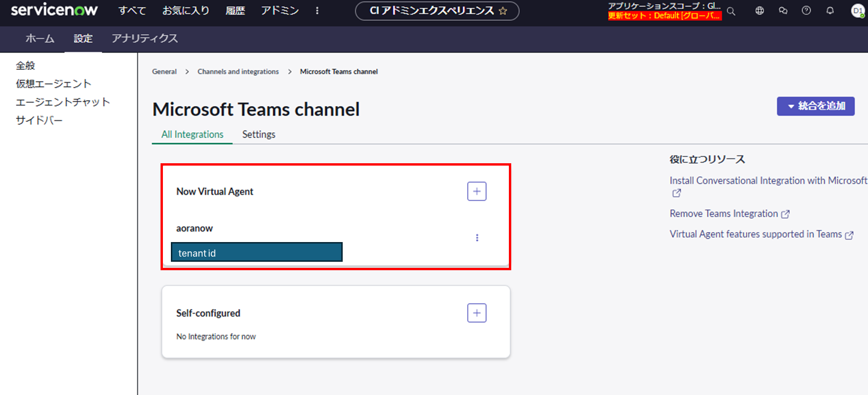Open the aoranow integration options menu

477,238
